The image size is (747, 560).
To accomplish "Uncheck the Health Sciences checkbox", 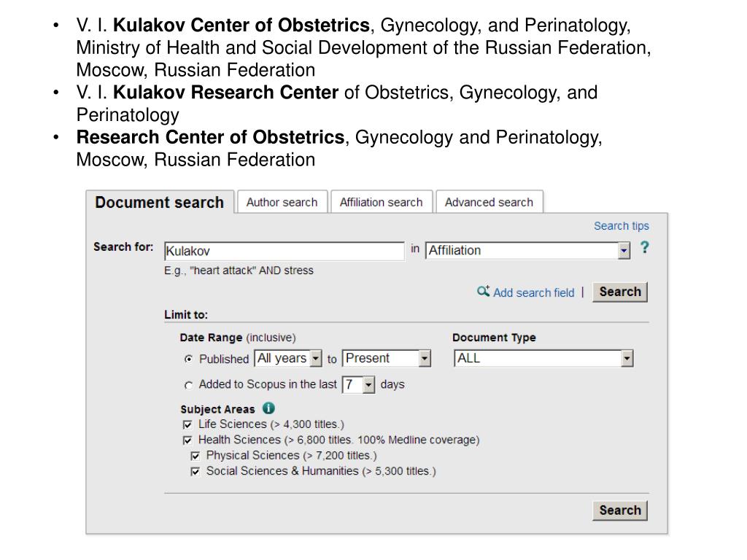I will click(x=187, y=440).
